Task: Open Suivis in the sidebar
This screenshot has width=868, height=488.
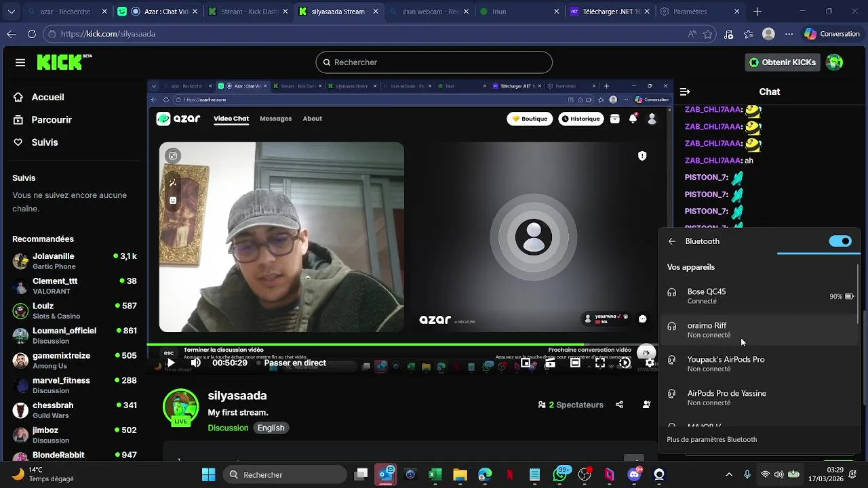Action: pos(36,142)
